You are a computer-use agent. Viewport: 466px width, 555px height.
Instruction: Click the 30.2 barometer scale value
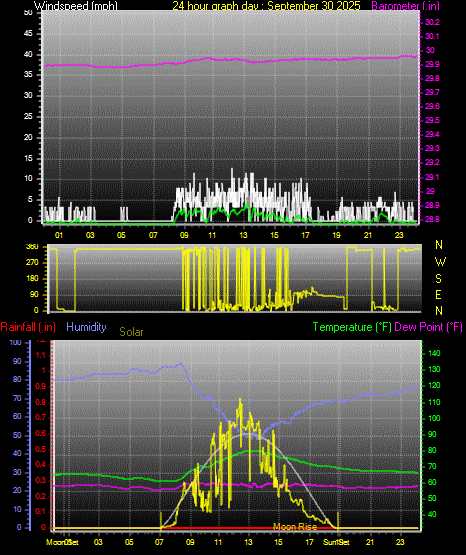coord(432,22)
